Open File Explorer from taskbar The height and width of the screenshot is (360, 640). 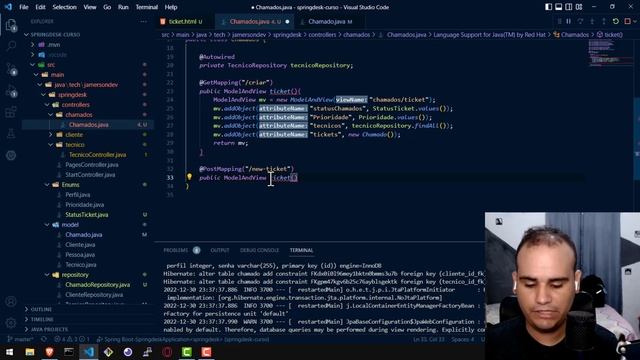pyautogui.click(x=30, y=352)
